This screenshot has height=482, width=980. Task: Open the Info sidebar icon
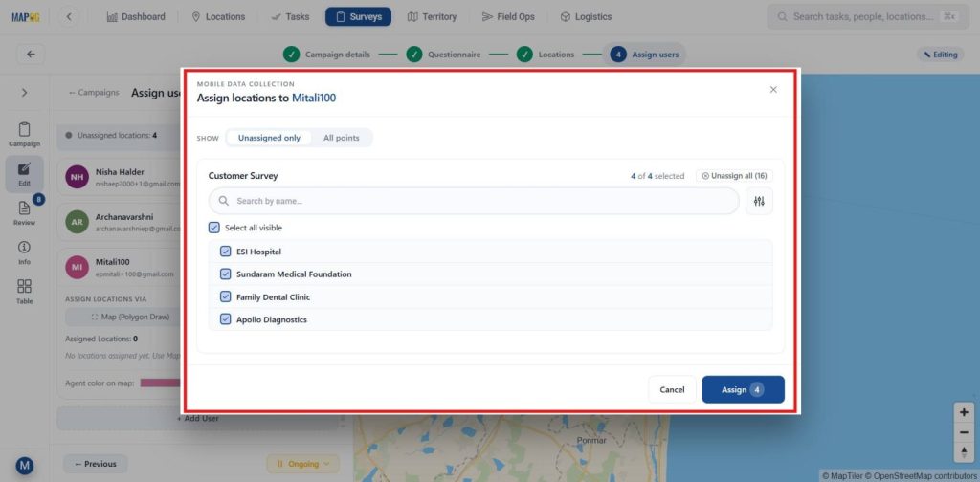click(x=24, y=252)
